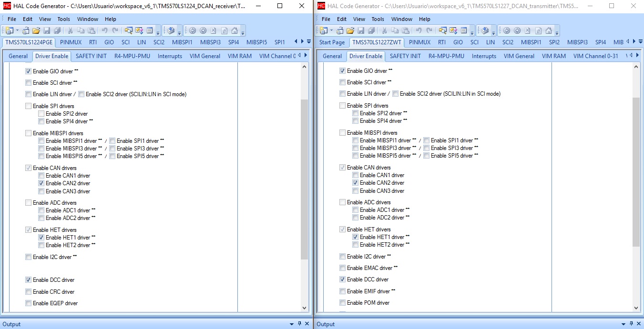Click vertical scrollbar thumb in transmitter window
Screen dimensions: 644x329
coord(636,172)
